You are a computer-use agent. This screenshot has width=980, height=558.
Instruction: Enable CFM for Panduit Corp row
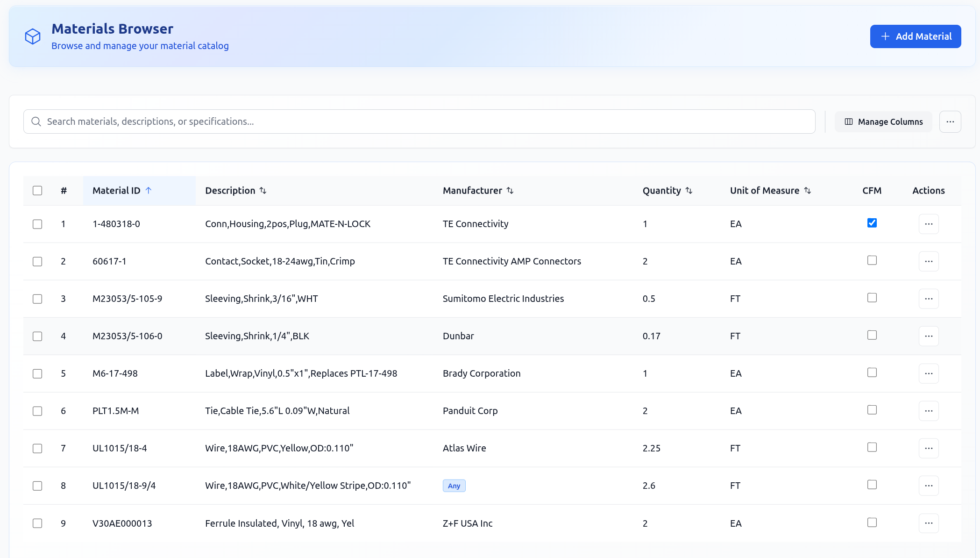coord(872,410)
